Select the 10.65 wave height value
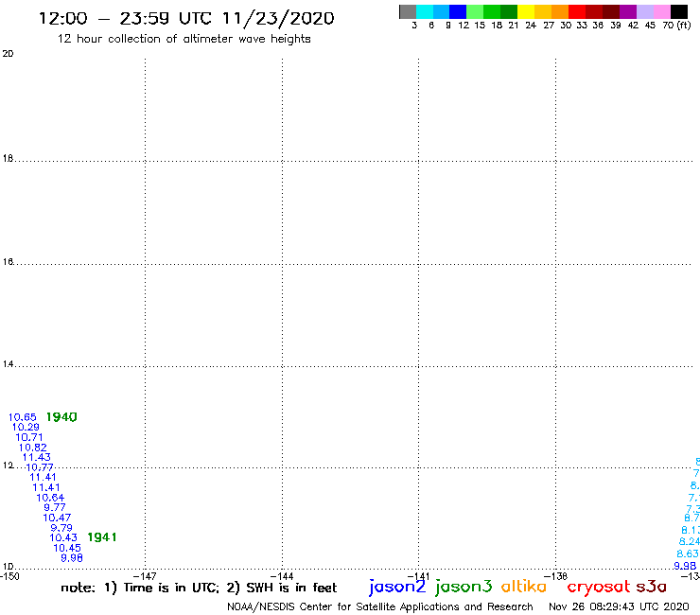Image resolution: width=700 pixels, height=615 pixels. point(23,417)
